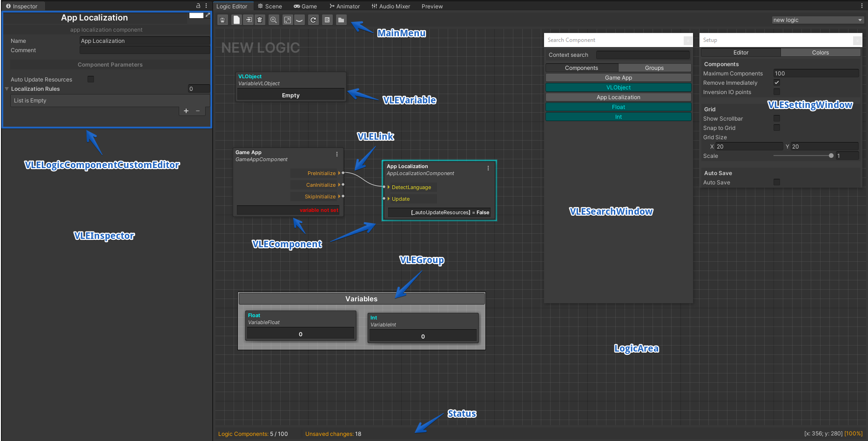Screen dimensions: 868x441
Task: Click the eyedropper icon beside white color swatch
Action: coord(208,15)
